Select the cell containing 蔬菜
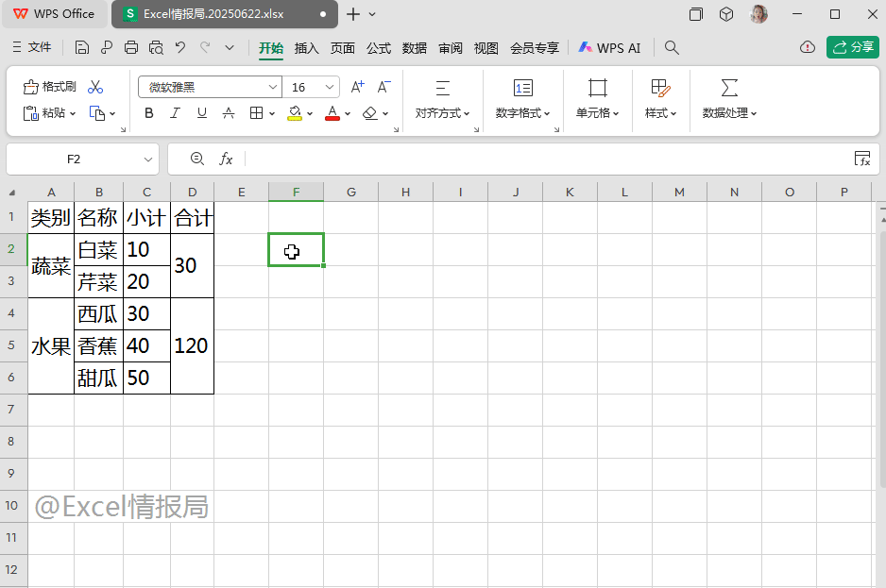 click(51, 265)
